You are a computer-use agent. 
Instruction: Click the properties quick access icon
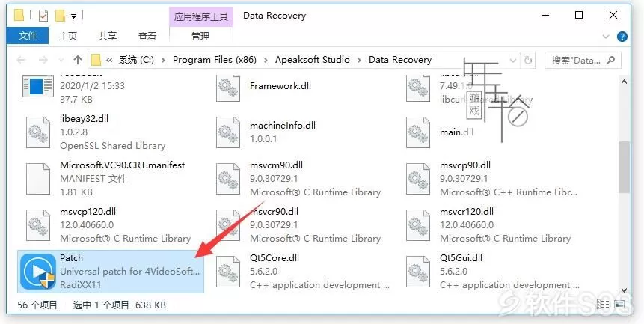(x=43, y=16)
